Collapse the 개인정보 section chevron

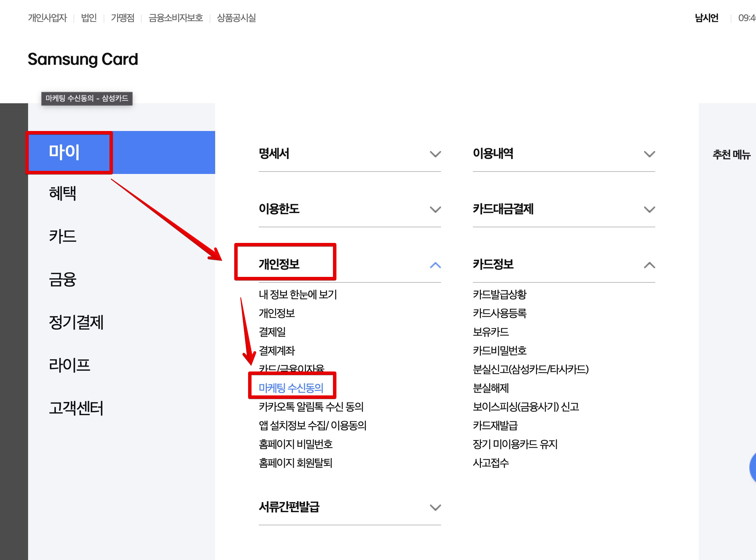435,265
